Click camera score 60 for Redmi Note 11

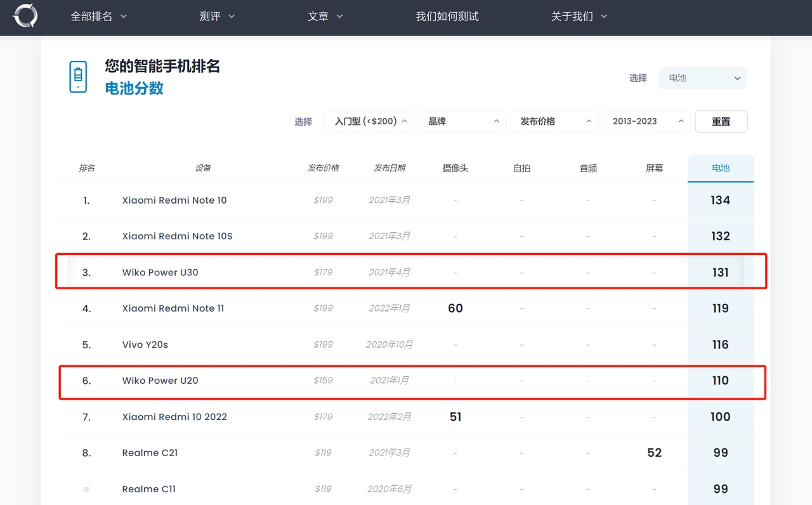click(455, 308)
